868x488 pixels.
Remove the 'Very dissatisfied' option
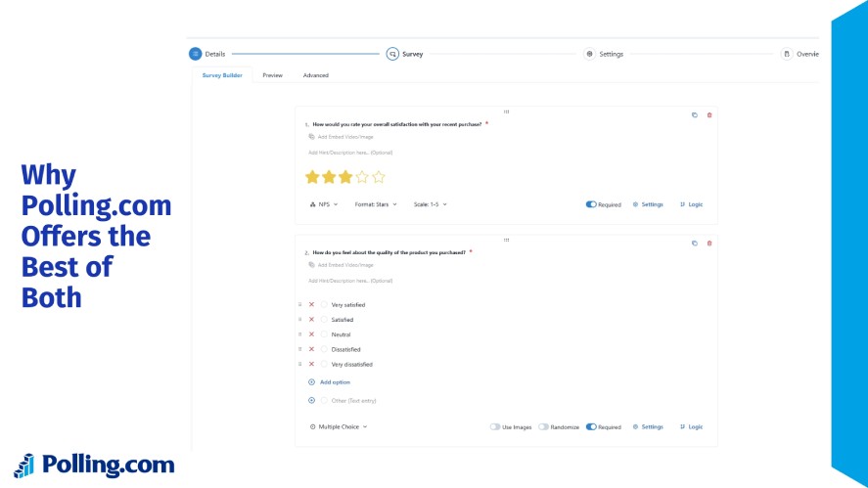pyautogui.click(x=311, y=364)
